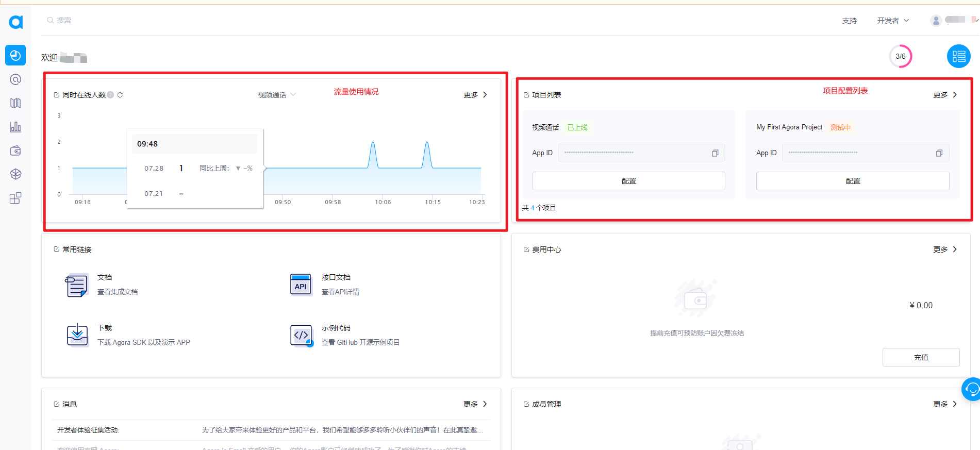Open the extensions grid sidebar icon

15,198
